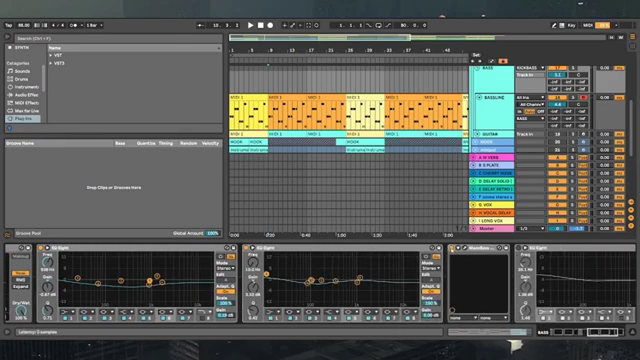Select the SYNTH collection in browser
Viewport: 640px width, 360px height.
pyautogui.click(x=22, y=48)
